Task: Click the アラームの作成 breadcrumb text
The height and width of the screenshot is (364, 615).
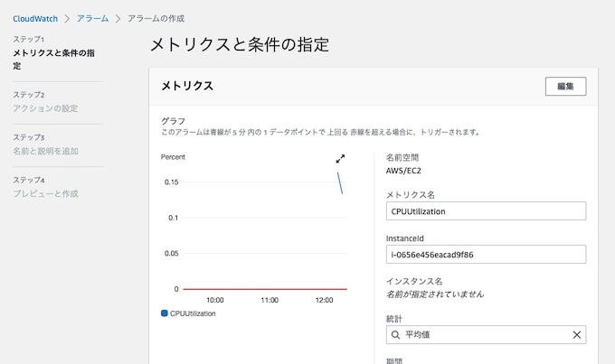Action: click(x=156, y=18)
